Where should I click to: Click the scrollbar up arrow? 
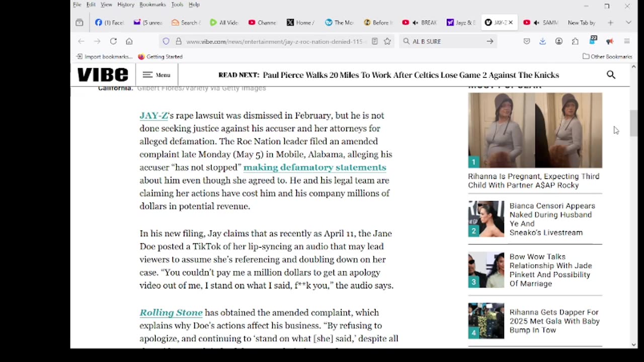tap(633, 67)
